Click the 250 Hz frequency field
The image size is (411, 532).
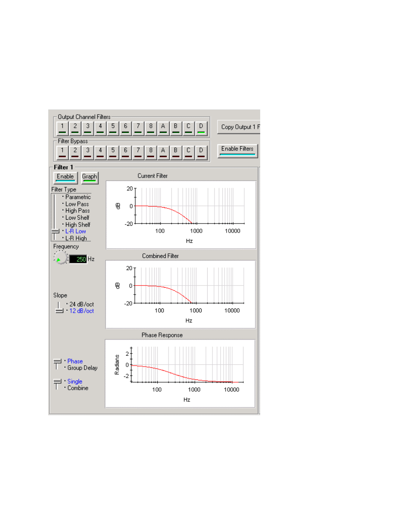(x=78, y=259)
